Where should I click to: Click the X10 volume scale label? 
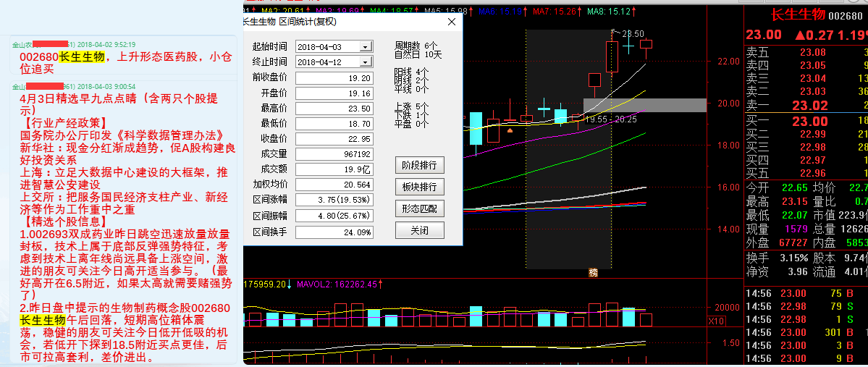pyautogui.click(x=716, y=321)
